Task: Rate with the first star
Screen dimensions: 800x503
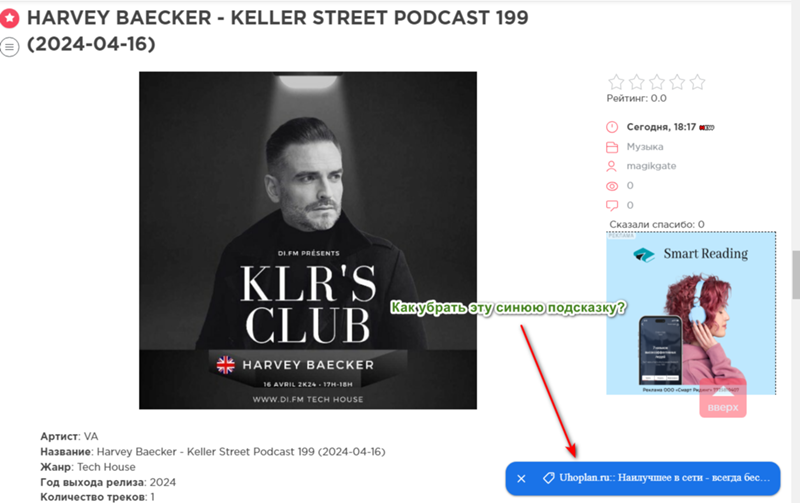Action: coord(616,82)
